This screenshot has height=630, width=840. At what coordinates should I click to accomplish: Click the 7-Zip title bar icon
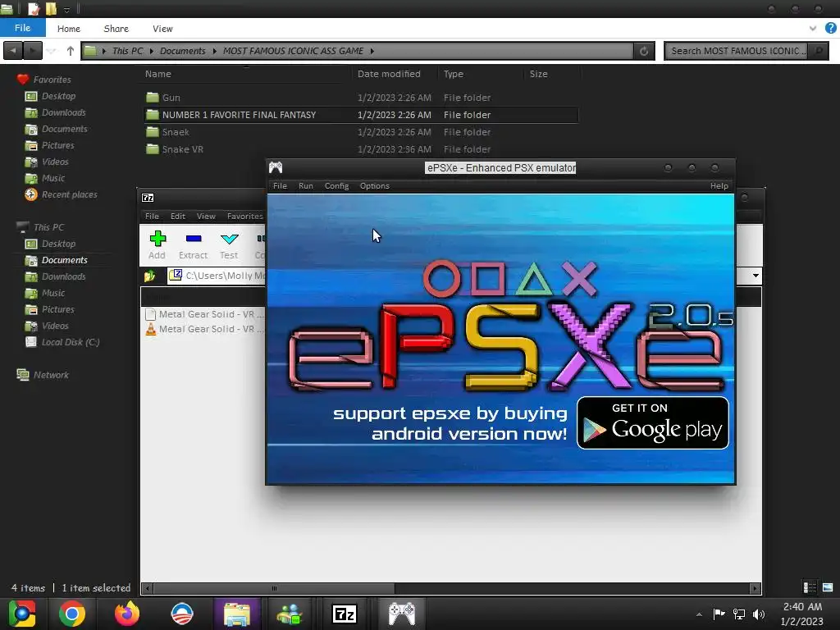[148, 198]
